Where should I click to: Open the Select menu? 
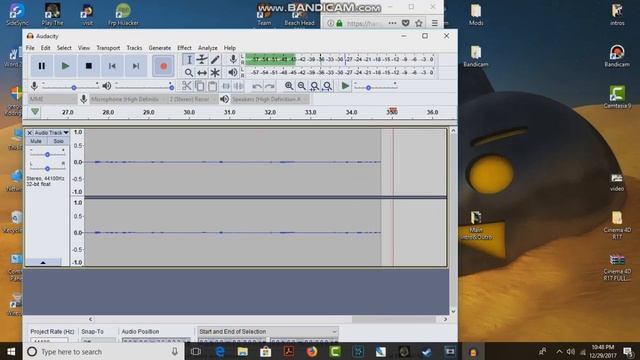point(64,48)
